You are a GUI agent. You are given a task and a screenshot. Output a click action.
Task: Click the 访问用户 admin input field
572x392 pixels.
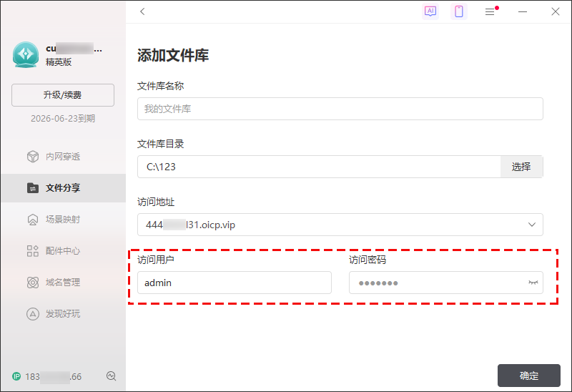point(234,283)
